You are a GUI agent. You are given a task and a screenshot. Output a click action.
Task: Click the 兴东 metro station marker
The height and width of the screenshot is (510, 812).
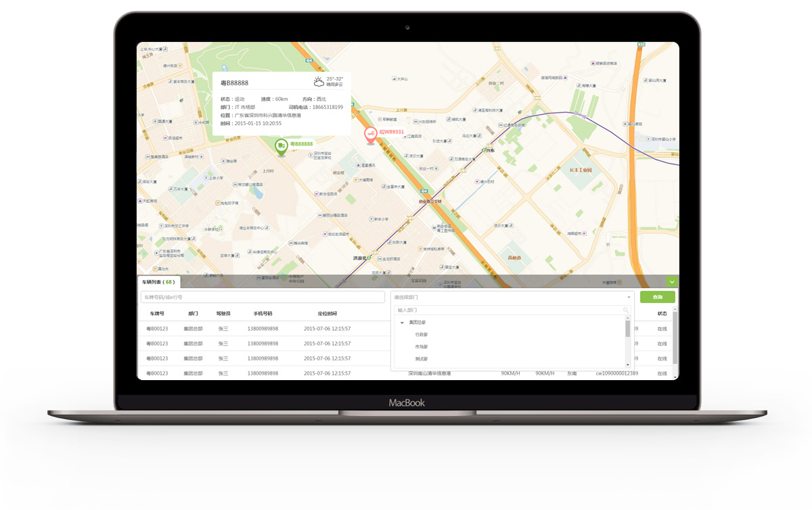pos(482,150)
